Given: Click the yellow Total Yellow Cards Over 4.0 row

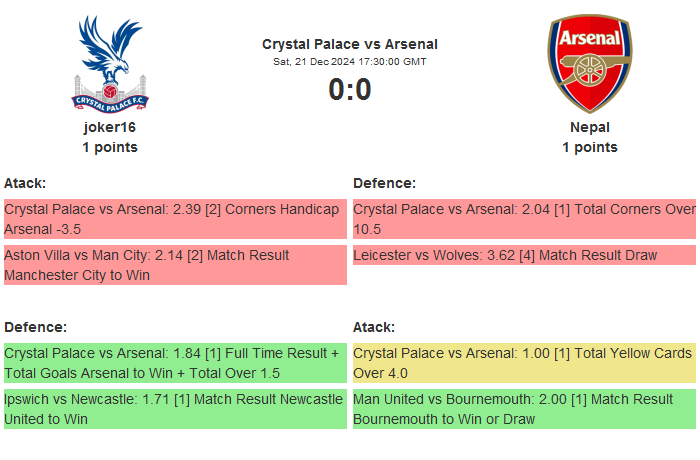Looking at the screenshot, I should [x=524, y=363].
